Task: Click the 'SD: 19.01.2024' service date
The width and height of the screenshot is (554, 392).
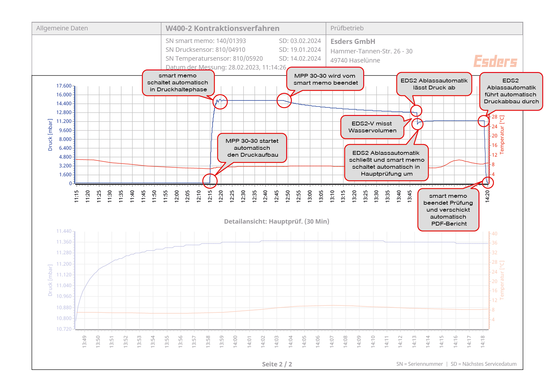Action: 300,50
